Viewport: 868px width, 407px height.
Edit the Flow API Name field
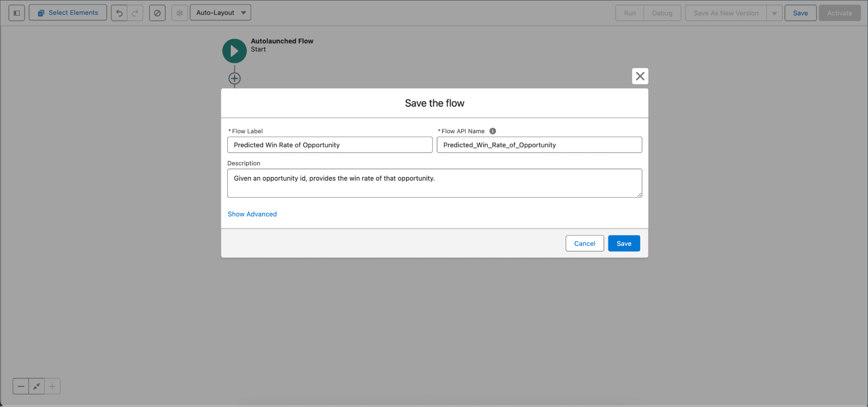[x=539, y=145]
